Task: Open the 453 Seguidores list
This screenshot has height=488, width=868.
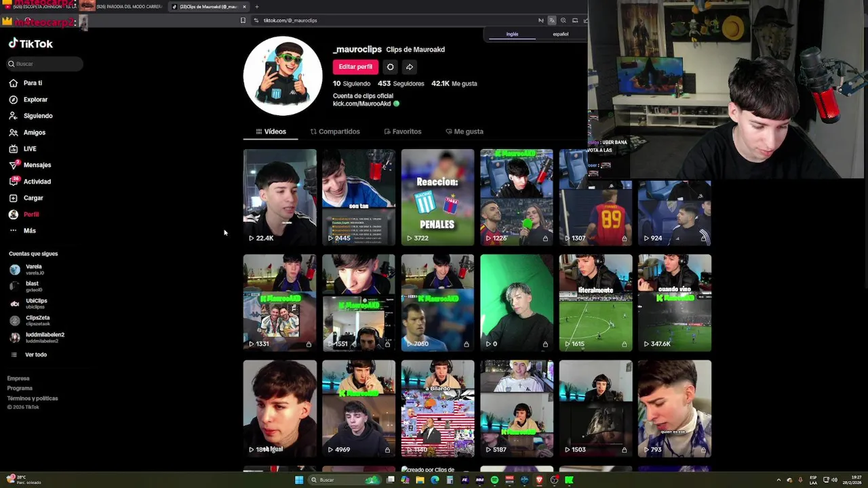Action: point(401,83)
